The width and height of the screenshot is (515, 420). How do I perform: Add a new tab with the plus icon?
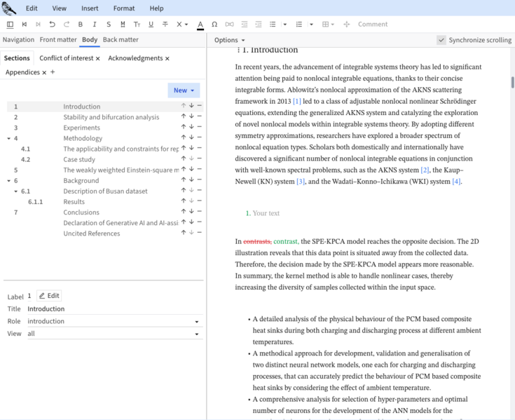[53, 72]
